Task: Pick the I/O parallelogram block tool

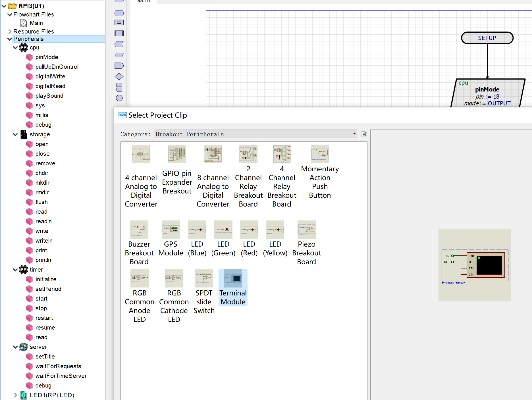Action: click(119, 55)
